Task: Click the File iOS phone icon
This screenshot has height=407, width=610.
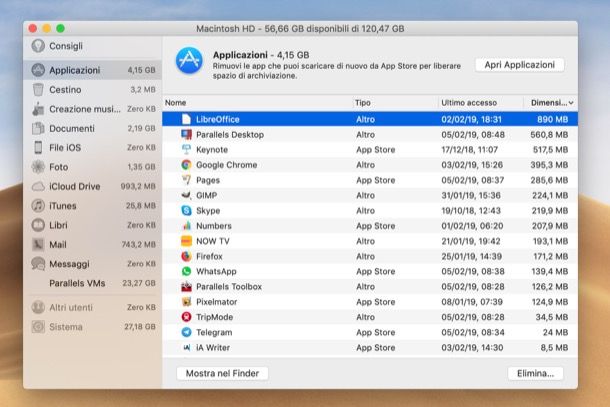Action: [x=38, y=147]
